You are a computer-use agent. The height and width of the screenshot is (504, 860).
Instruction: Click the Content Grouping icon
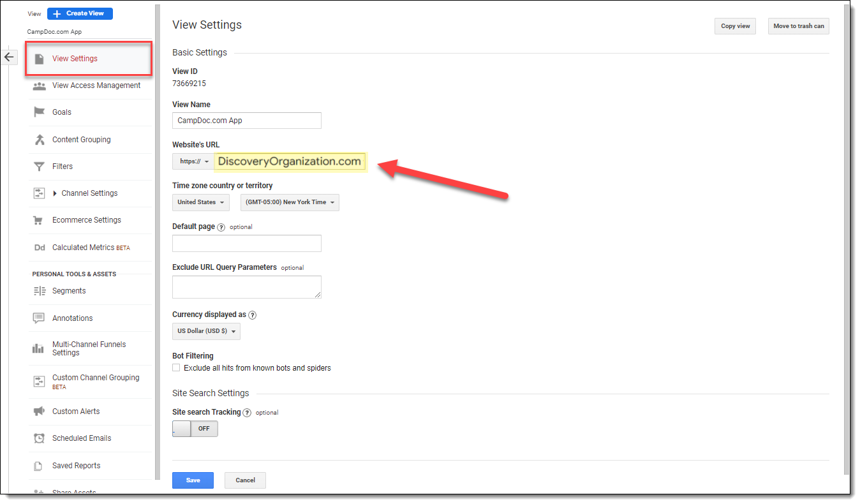(x=40, y=140)
